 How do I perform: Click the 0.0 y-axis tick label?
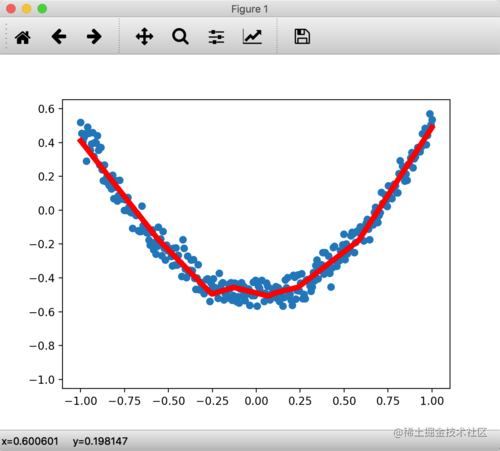tap(46, 211)
